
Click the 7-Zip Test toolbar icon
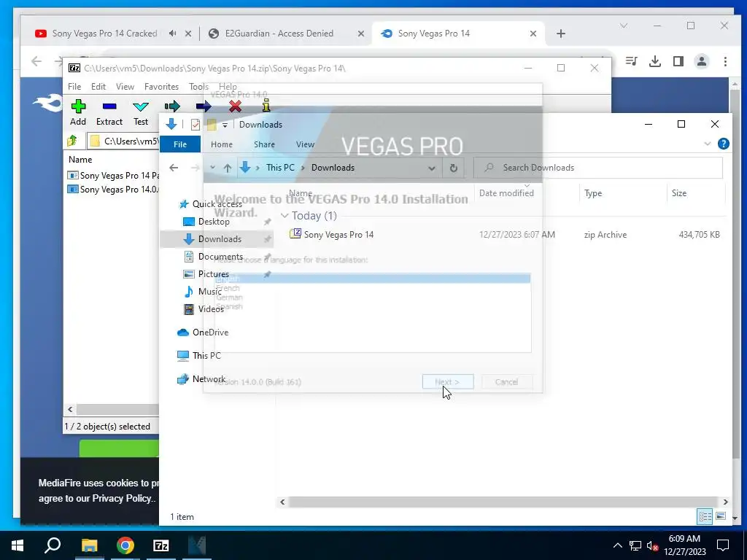point(141,106)
